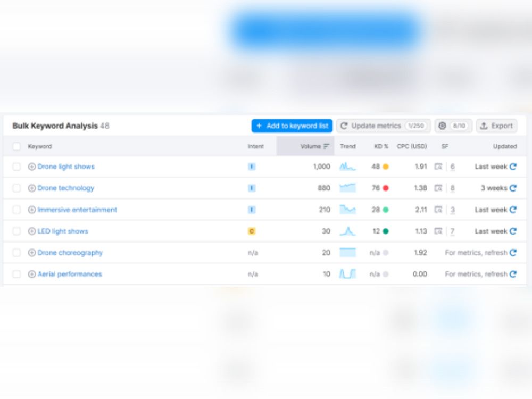The width and height of the screenshot is (532, 399).
Task: Click trend chart for Drone technology
Action: coord(348,188)
